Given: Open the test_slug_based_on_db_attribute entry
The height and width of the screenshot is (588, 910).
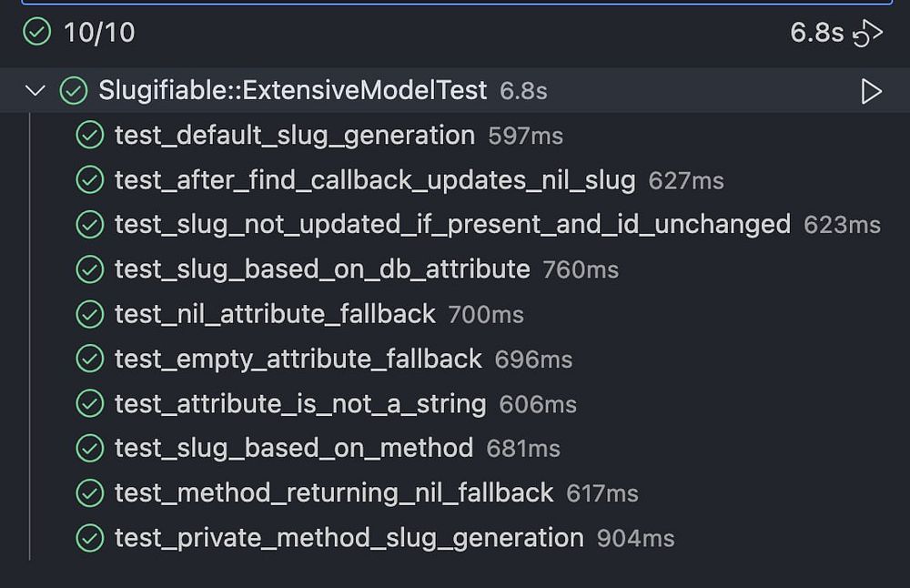Looking at the screenshot, I should pos(321,269).
